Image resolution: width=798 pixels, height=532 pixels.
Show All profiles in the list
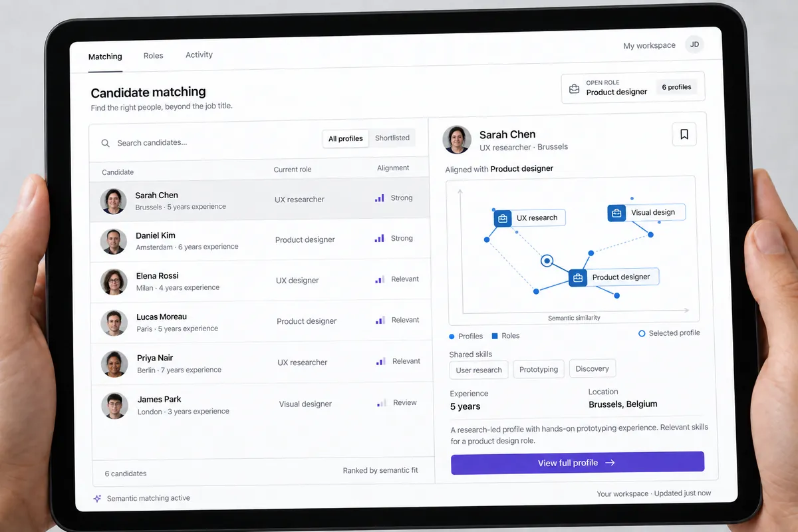coord(346,138)
